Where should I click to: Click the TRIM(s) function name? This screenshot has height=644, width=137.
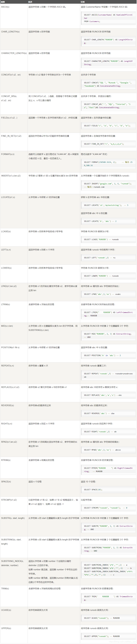pyautogui.click(x=5, y=589)
